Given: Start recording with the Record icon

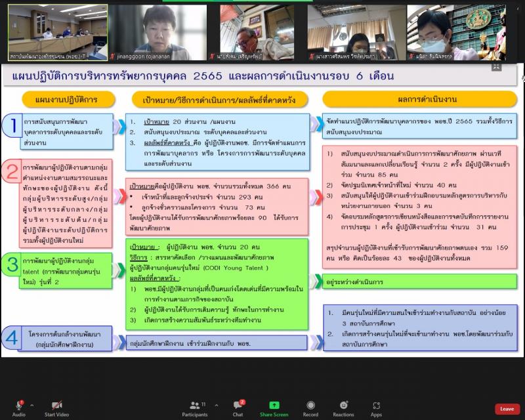Looking at the screenshot, I should (310, 406).
